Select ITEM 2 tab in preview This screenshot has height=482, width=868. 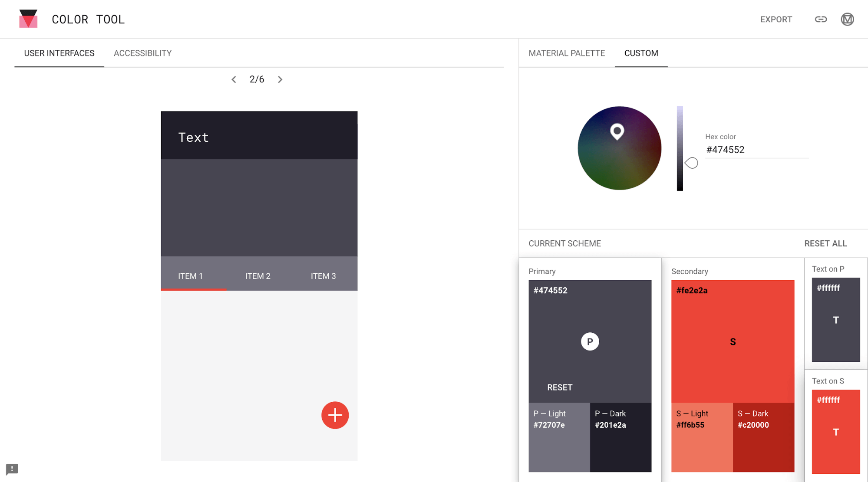[x=257, y=276]
